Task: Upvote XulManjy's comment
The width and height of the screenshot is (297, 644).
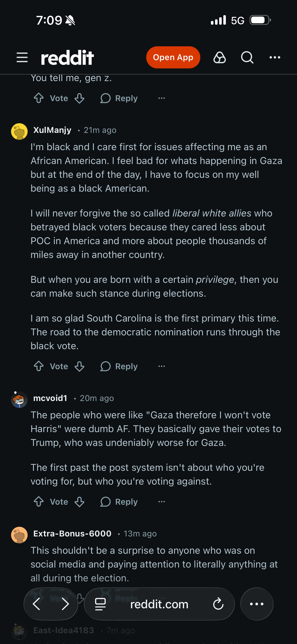Action: pyautogui.click(x=39, y=366)
